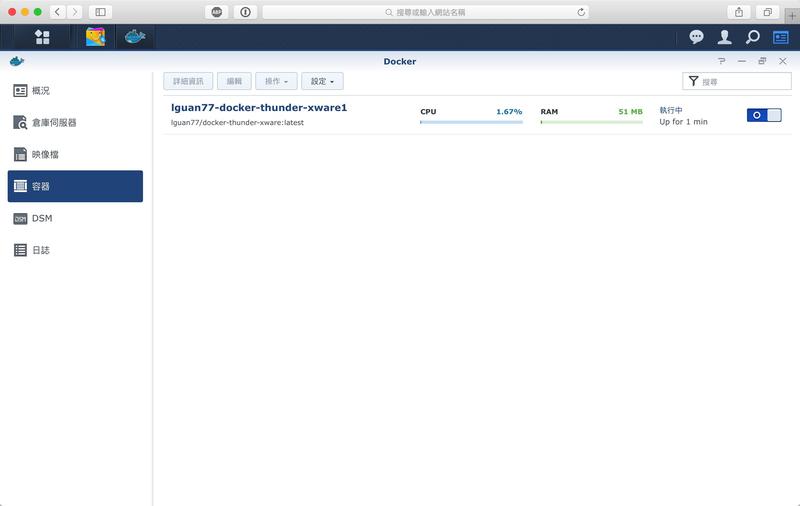Open 倉庫伺服器 registry section
Image resolution: width=800 pixels, height=506 pixels.
(76, 122)
